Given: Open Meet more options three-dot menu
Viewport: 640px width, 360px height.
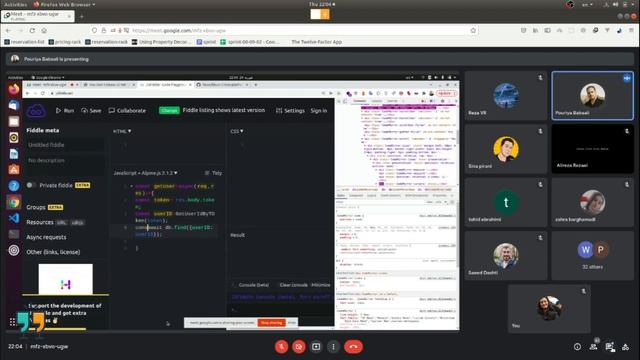Looking at the screenshot, I should tap(333, 347).
